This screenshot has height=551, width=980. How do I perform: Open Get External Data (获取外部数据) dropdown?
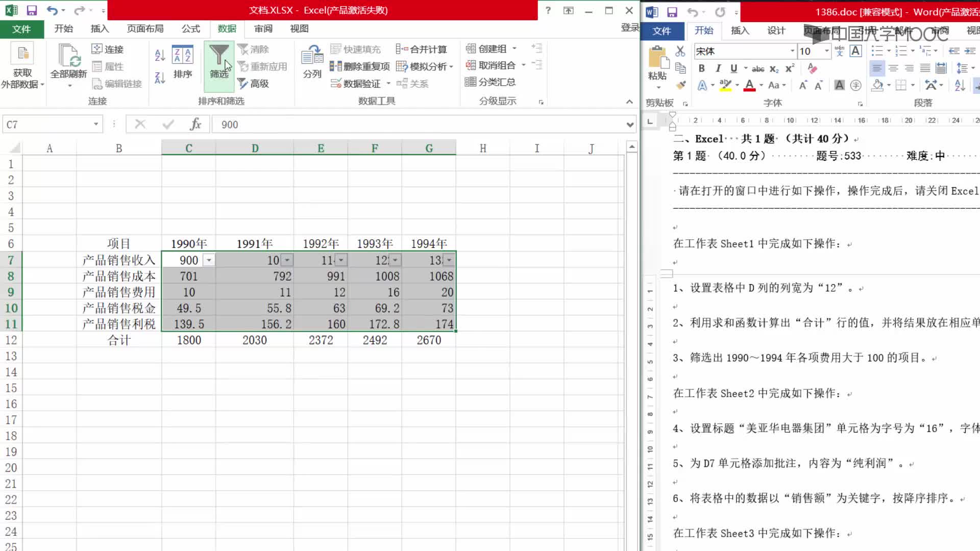pos(22,66)
